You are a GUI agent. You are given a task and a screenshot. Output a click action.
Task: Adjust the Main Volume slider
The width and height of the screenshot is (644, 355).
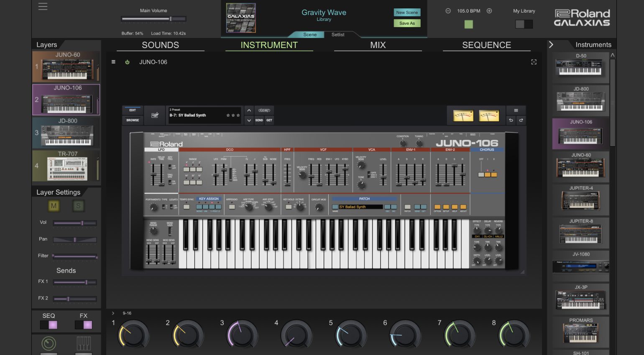click(x=153, y=19)
